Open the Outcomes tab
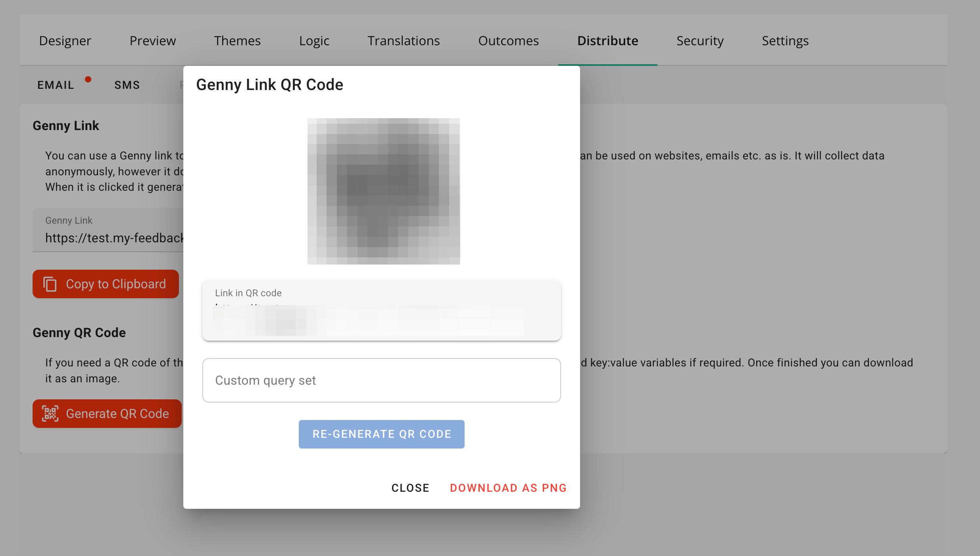The height and width of the screenshot is (556, 980). pyautogui.click(x=508, y=41)
